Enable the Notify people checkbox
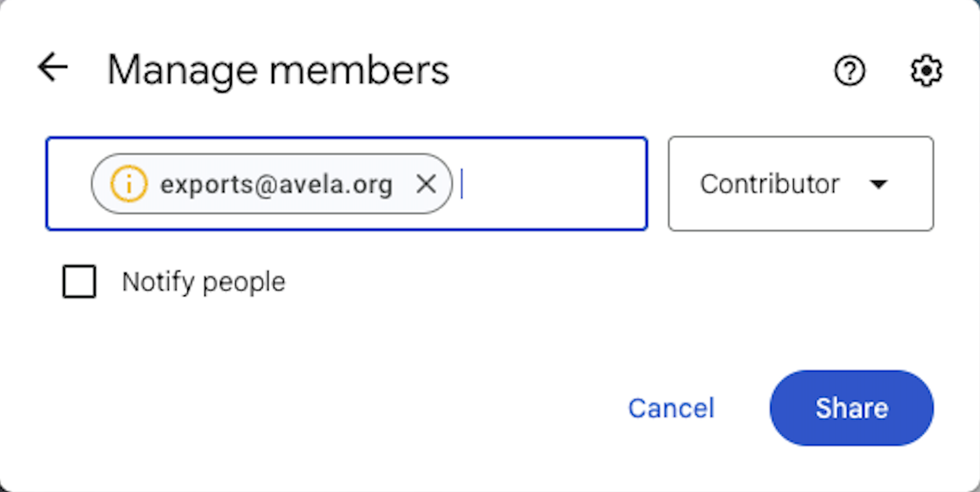980x492 pixels. [79, 281]
